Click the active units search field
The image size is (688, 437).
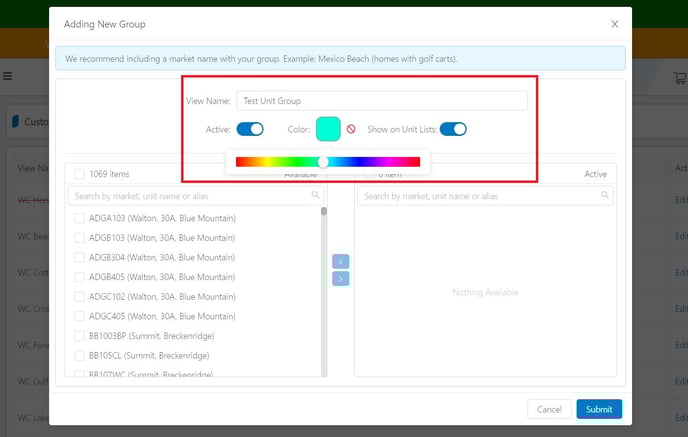pyautogui.click(x=485, y=196)
